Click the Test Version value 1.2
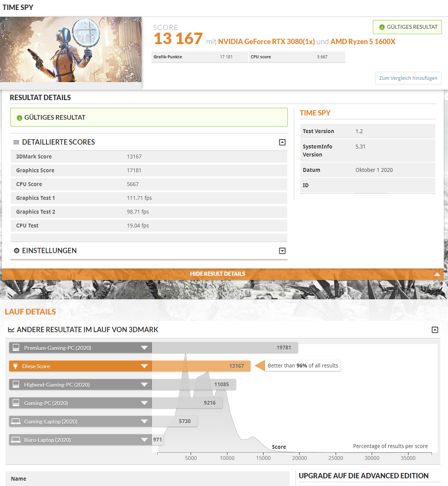 [359, 131]
